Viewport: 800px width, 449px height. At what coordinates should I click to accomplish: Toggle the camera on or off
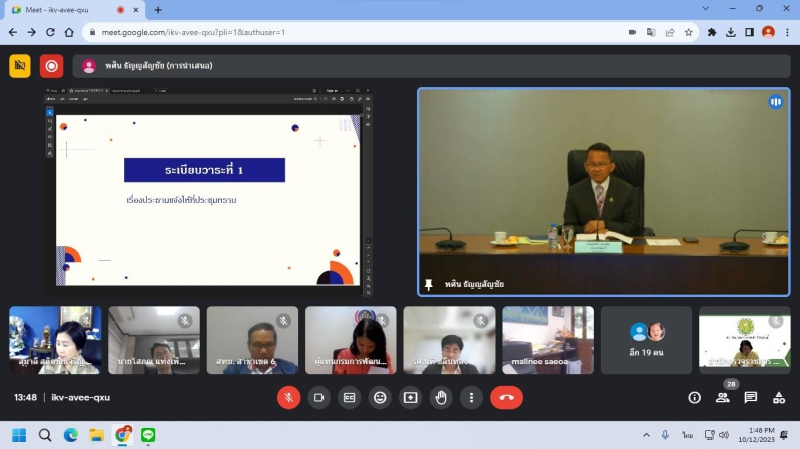point(319,397)
